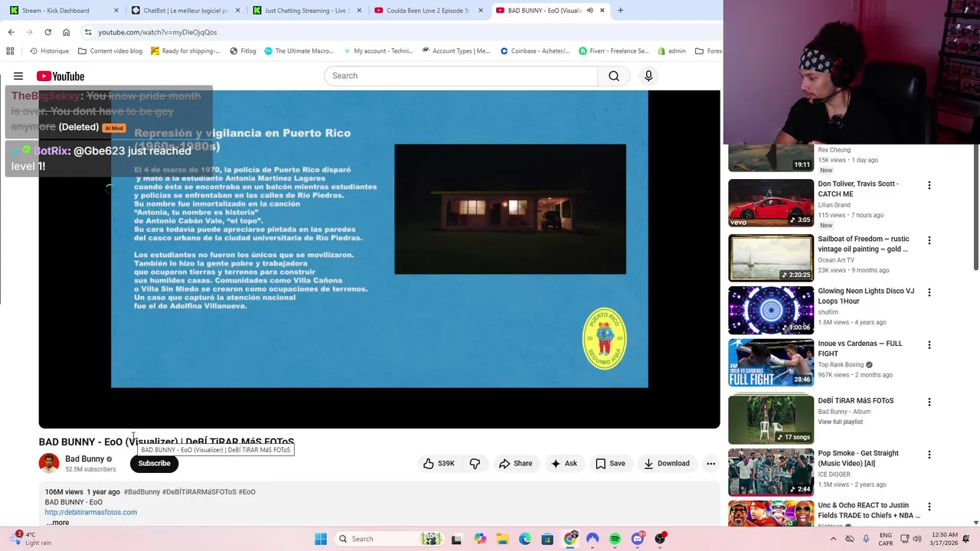Open Windows Start menu
Viewport: 980px width, 551px height.
point(321,539)
